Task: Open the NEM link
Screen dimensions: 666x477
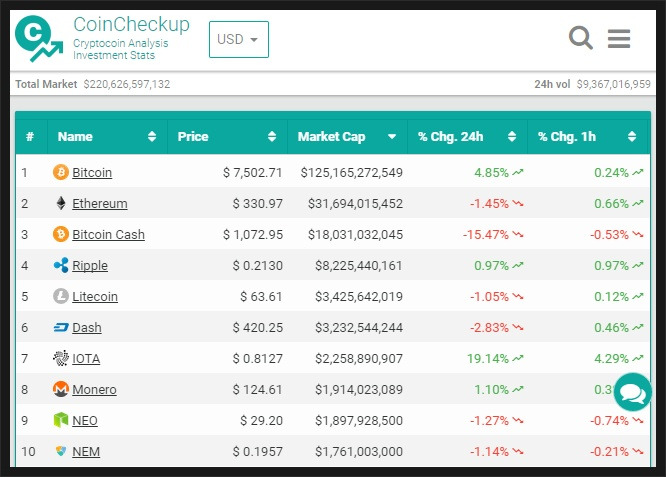Action: pyautogui.click(x=86, y=452)
